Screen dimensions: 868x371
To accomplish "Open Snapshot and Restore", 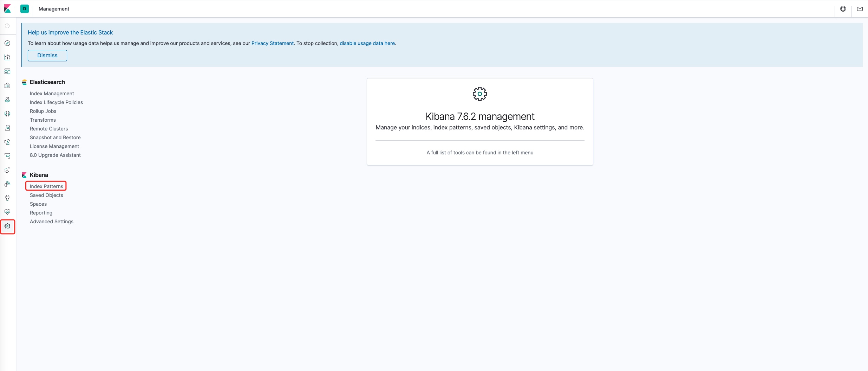I will click(x=55, y=137).
